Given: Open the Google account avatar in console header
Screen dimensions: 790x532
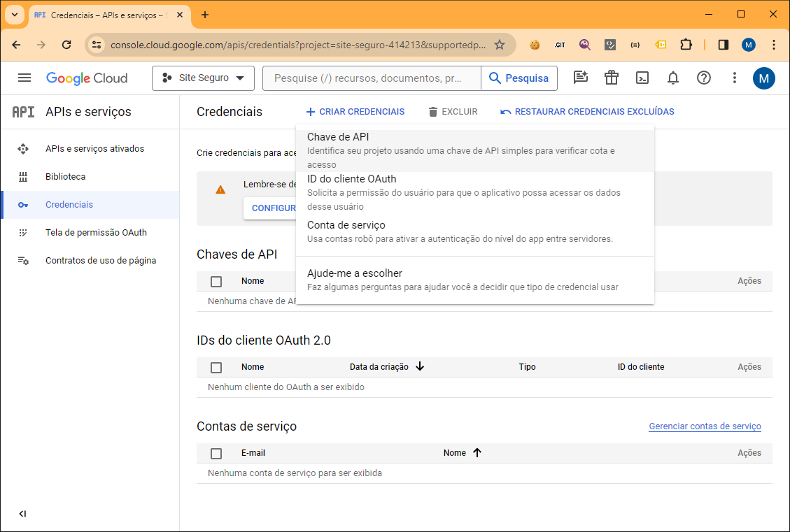Looking at the screenshot, I should coord(764,78).
